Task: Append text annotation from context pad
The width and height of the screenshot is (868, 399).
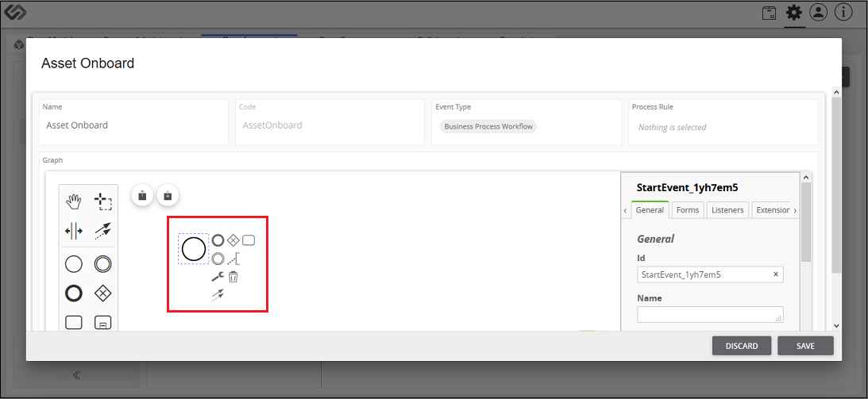Action: point(233,258)
